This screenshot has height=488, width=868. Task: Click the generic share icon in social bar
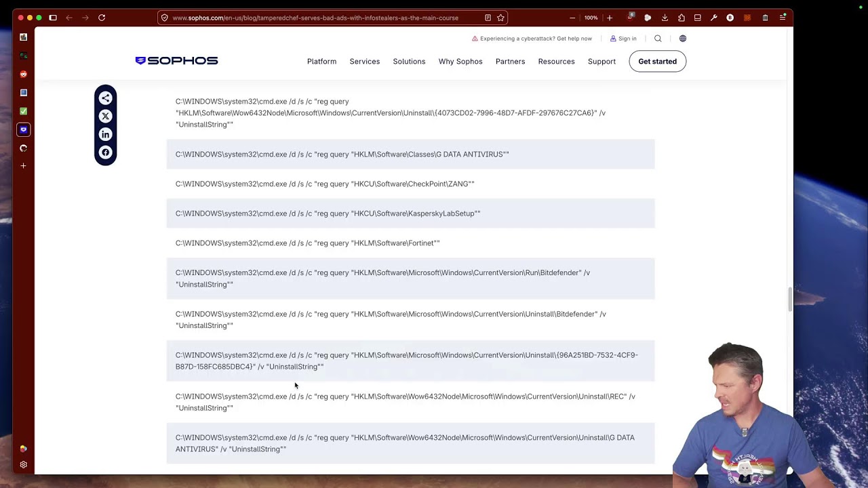[x=105, y=98]
